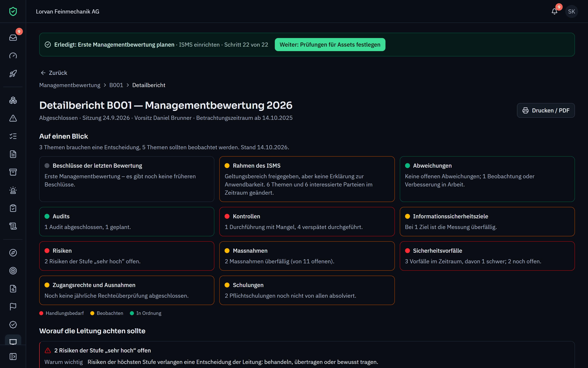The height and width of the screenshot is (368, 588).
Task: Open the Zugangsrechte und Ausnahmen card
Action: pyautogui.click(x=127, y=290)
